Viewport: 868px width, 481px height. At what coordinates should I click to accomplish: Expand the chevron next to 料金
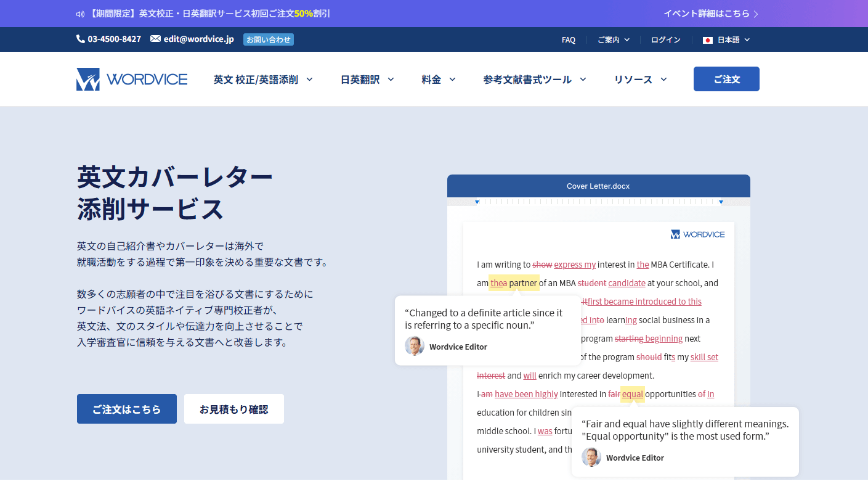tap(452, 79)
